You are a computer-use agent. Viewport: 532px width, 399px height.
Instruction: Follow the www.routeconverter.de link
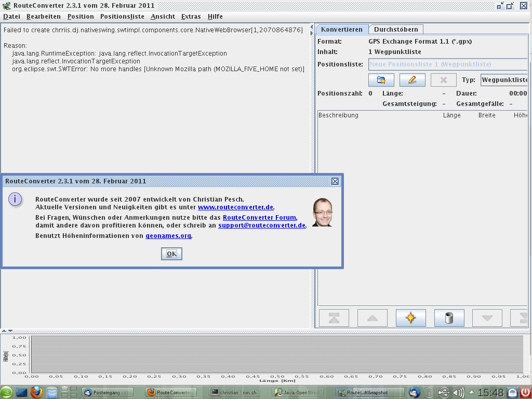(235, 207)
